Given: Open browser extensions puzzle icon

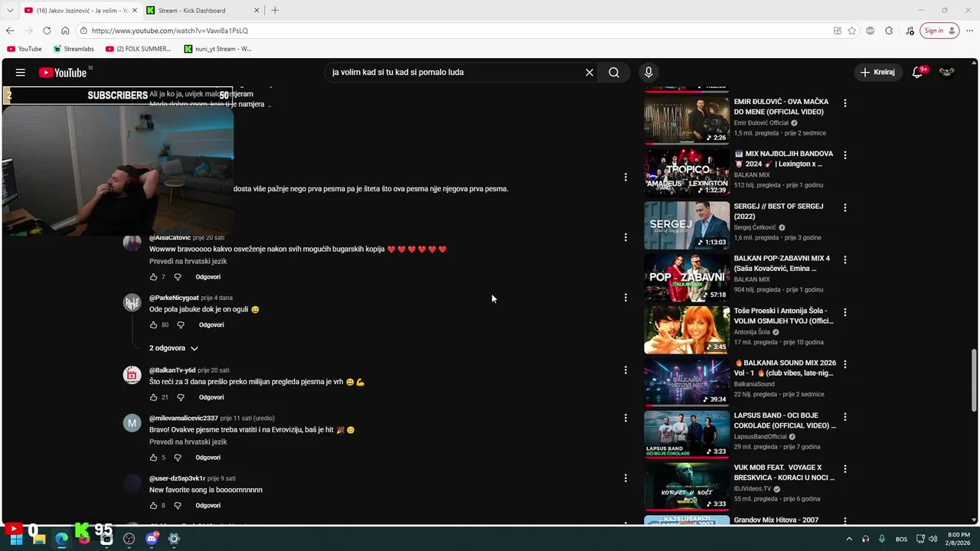Looking at the screenshot, I should pyautogui.click(x=889, y=31).
